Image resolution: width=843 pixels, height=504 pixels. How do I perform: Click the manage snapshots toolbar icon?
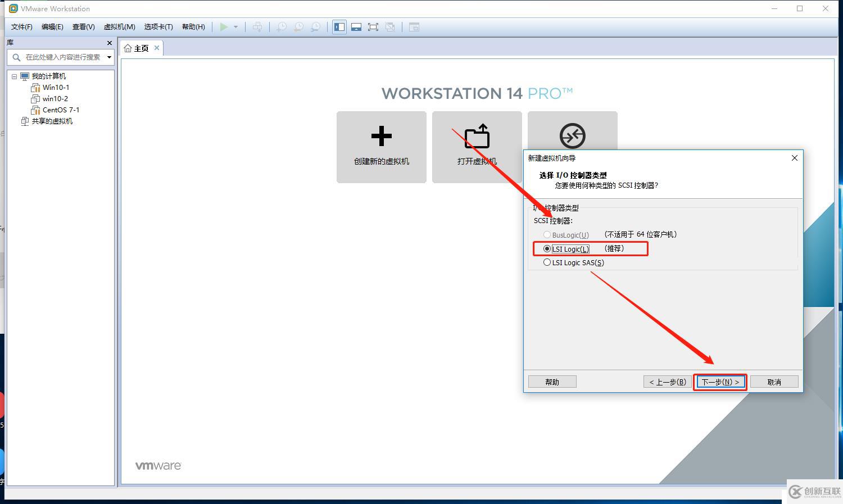(x=316, y=27)
